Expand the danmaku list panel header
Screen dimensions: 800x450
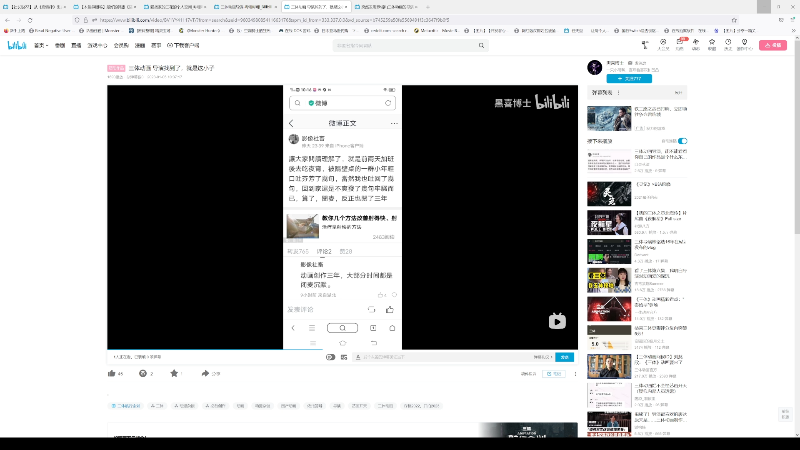[637, 93]
